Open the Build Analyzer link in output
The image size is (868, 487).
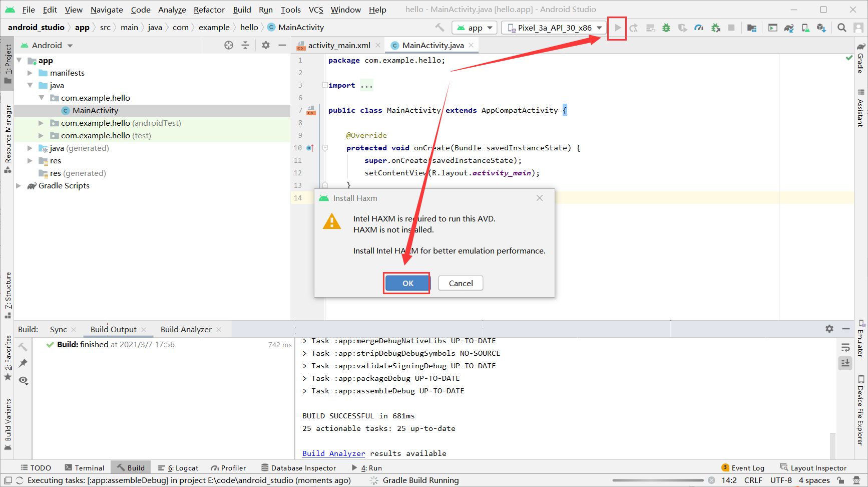coord(333,453)
